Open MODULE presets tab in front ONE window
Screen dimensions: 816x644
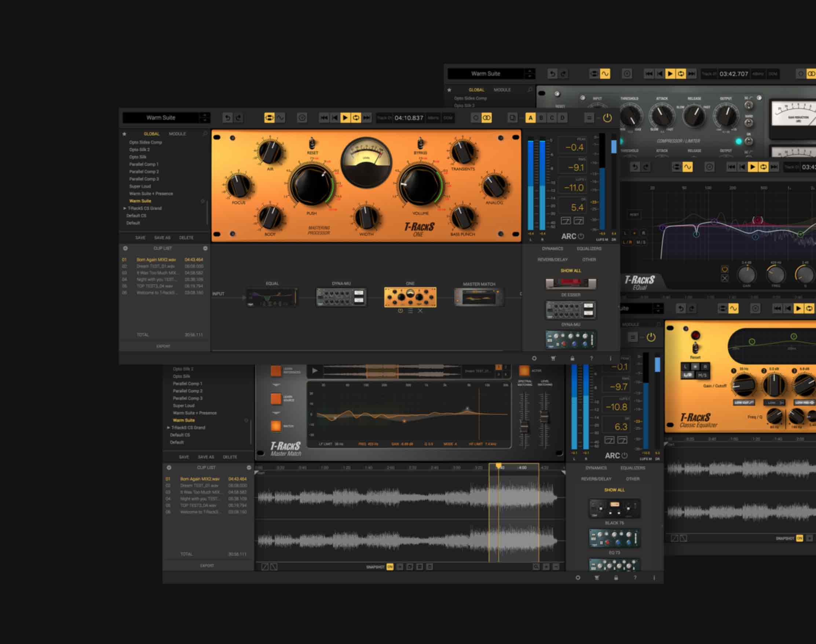tap(177, 134)
